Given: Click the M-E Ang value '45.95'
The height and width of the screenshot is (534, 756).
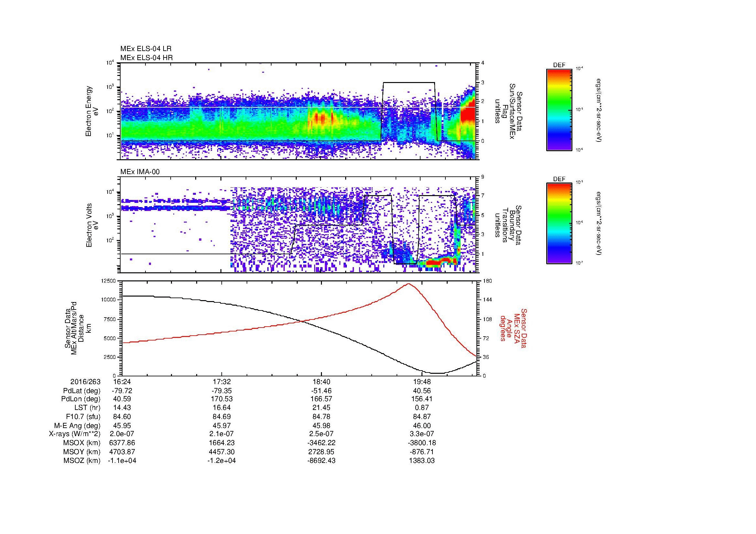Looking at the screenshot, I should click(x=122, y=425).
